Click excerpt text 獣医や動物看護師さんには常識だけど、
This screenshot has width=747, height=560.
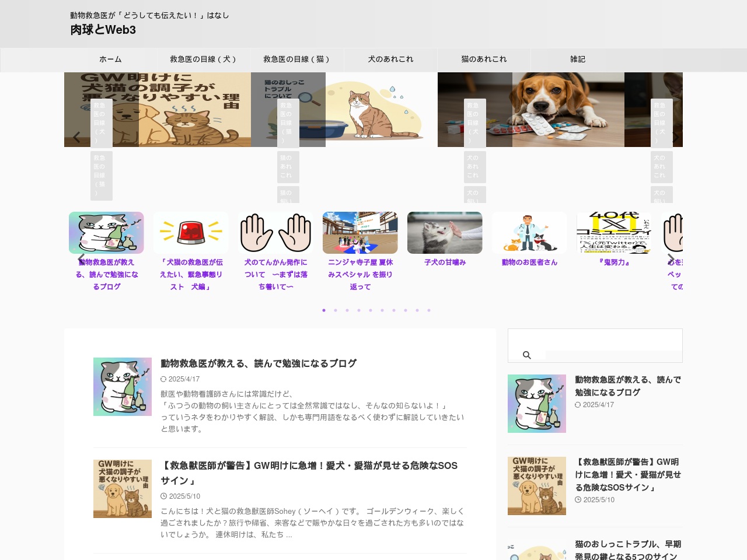click(227, 394)
